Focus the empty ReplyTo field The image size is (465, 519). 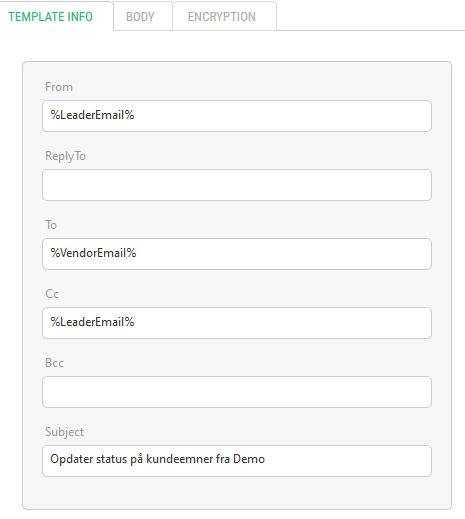click(x=237, y=185)
